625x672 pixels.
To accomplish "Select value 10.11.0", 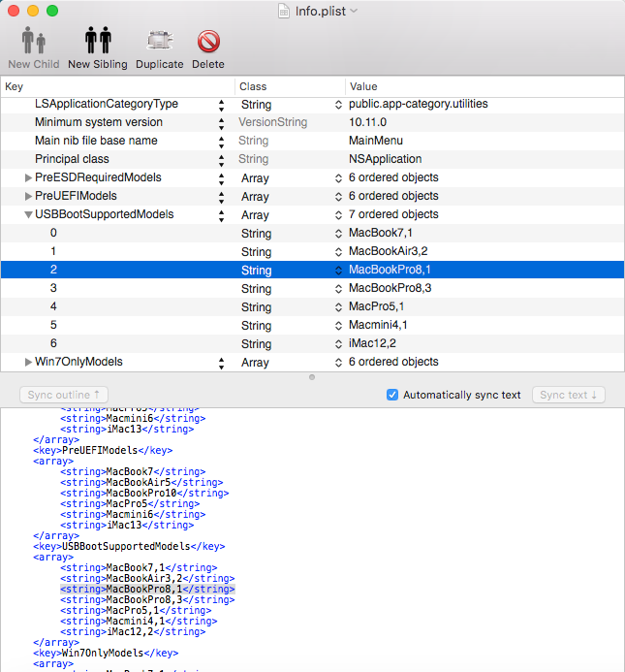I will click(x=367, y=122).
